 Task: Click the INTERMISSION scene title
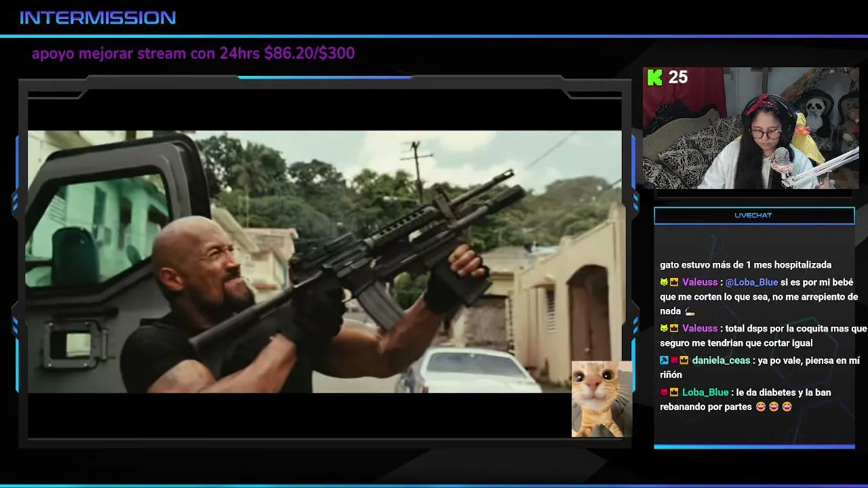[x=98, y=18]
